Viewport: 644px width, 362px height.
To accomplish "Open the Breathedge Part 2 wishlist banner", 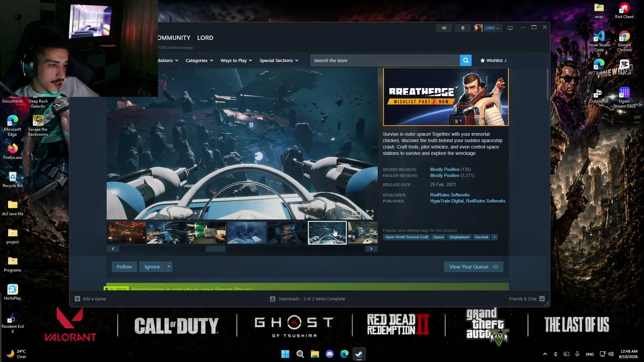I will point(446,97).
